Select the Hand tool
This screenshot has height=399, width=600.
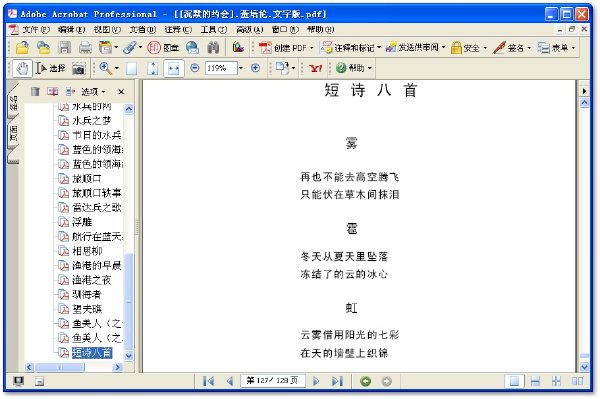(x=22, y=68)
